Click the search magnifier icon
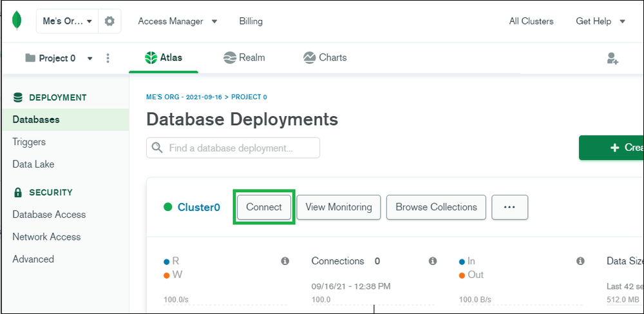This screenshot has height=314, width=644. [x=157, y=148]
